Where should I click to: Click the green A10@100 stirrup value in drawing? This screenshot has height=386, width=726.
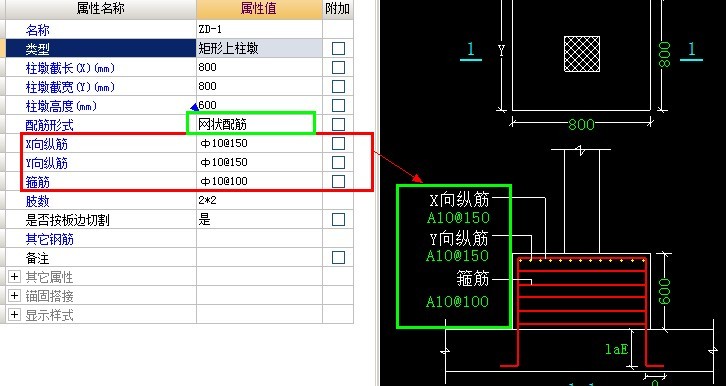point(457,302)
